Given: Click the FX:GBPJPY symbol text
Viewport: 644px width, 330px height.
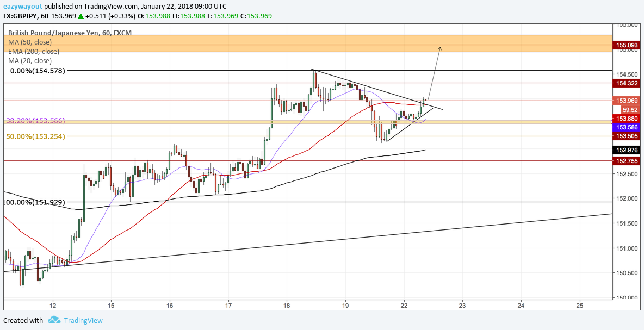Looking at the screenshot, I should tap(21, 16).
